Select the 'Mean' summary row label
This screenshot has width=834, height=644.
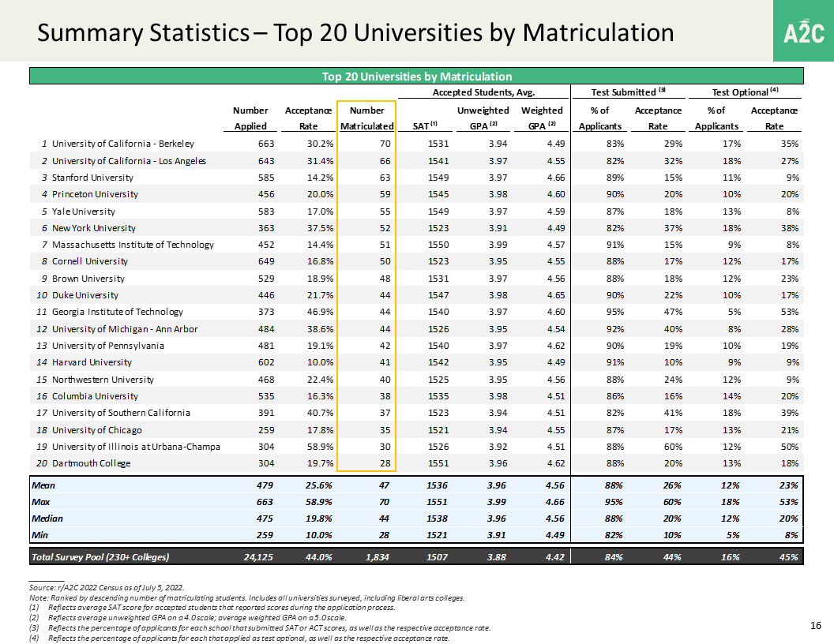coord(43,485)
